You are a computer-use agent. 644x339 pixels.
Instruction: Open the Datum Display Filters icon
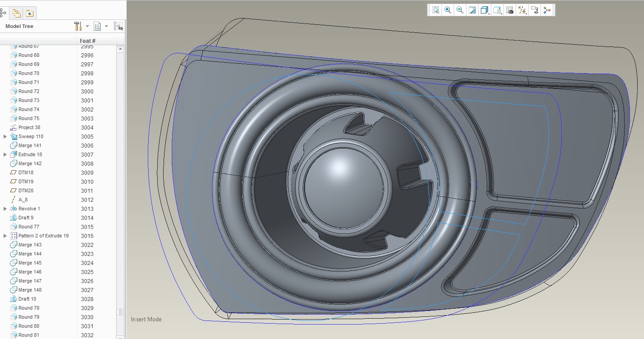click(x=522, y=10)
